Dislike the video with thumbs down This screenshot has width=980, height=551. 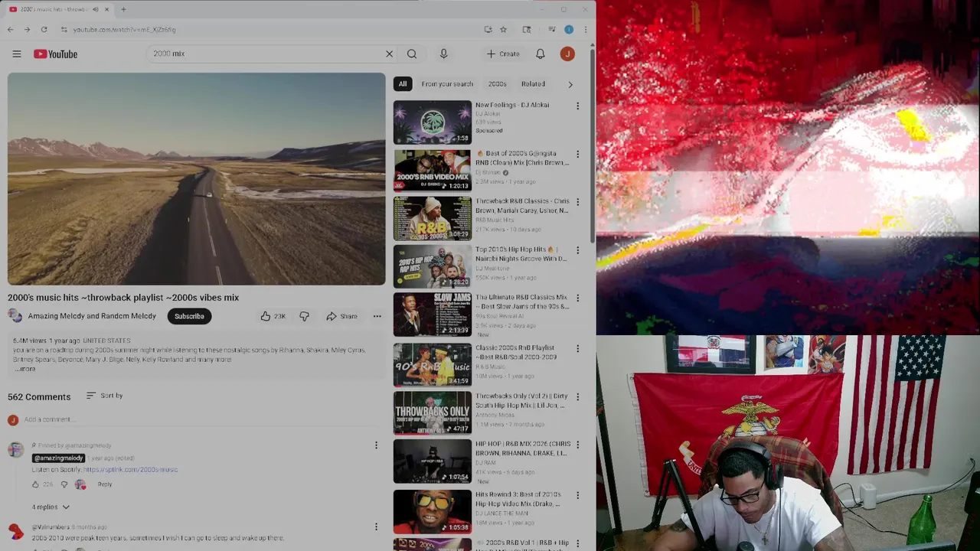coord(304,316)
